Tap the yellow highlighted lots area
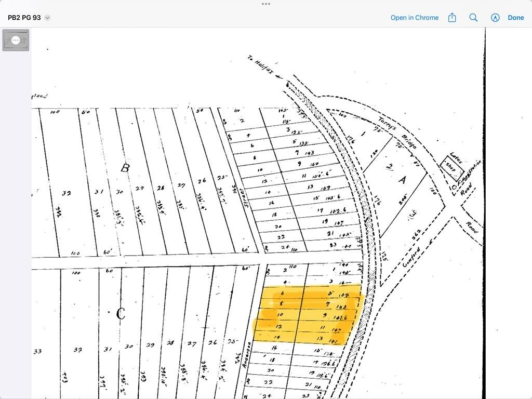This screenshot has height=399, width=532. (x=307, y=314)
